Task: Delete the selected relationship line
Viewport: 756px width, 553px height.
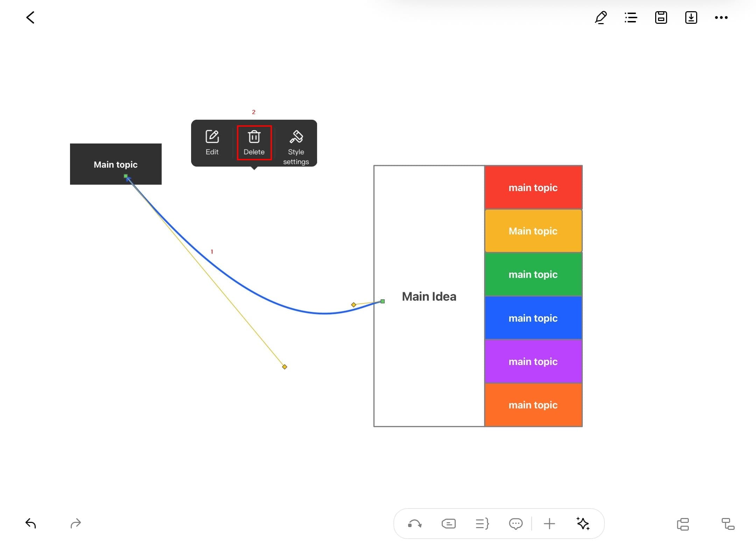Action: (x=254, y=142)
